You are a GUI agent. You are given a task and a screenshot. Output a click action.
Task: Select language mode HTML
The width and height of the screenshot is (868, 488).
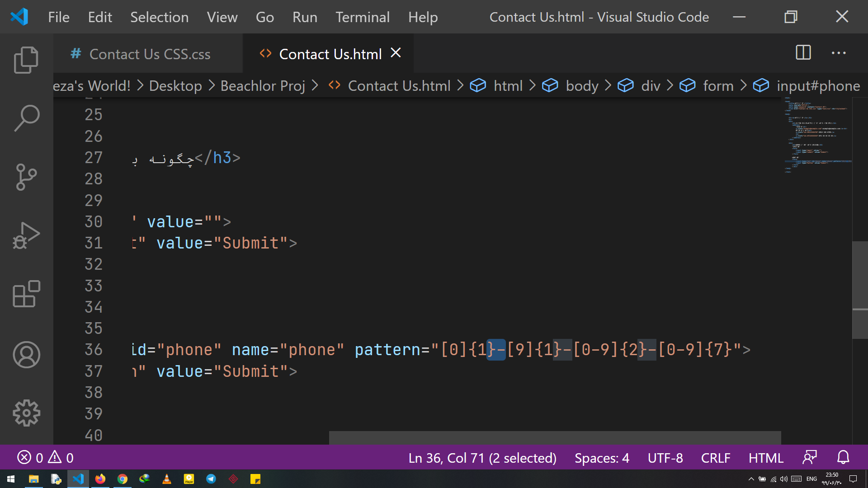click(766, 458)
